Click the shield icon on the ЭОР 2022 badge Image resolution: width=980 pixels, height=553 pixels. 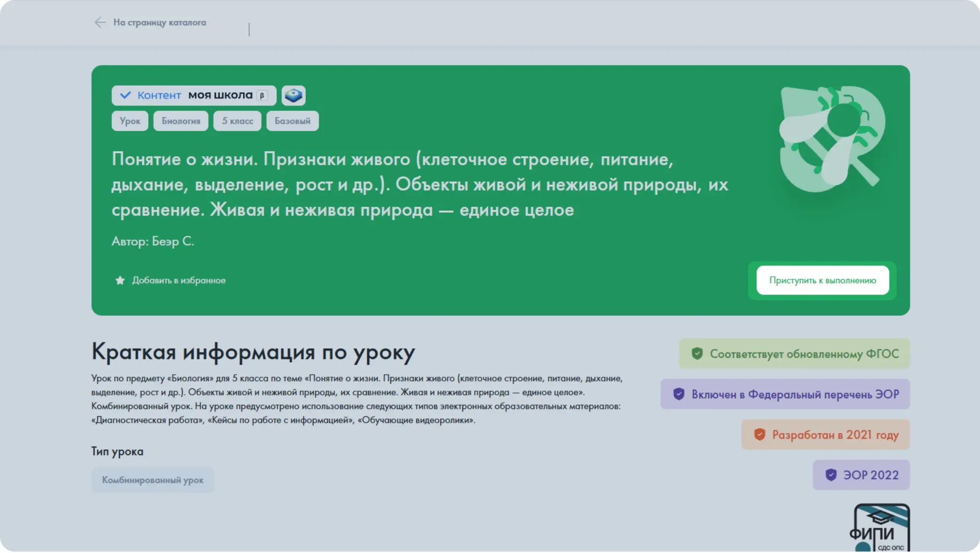(830, 475)
